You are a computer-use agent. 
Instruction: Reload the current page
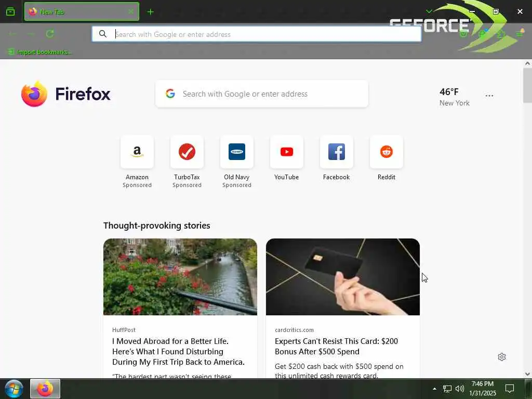click(x=50, y=34)
